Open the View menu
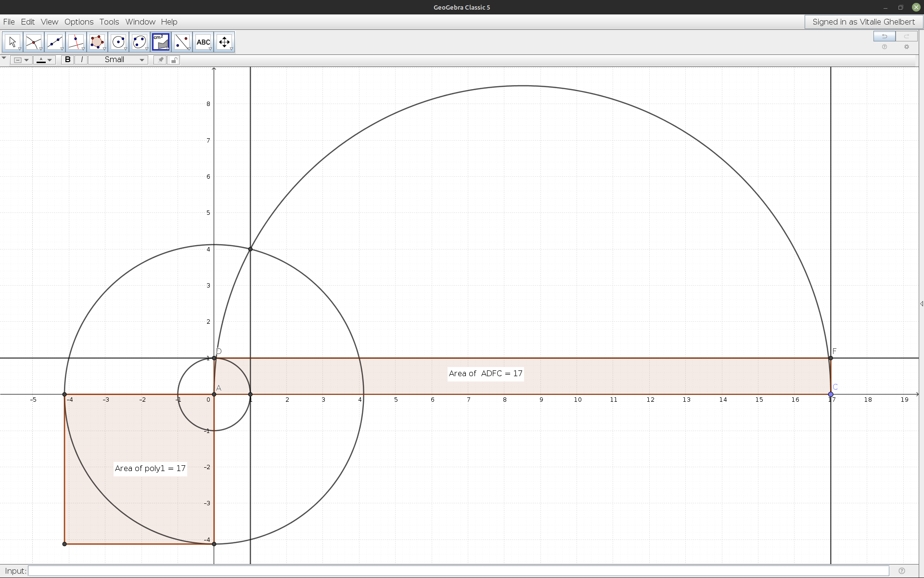Screen dimensions: 924x578 [x=50, y=22]
